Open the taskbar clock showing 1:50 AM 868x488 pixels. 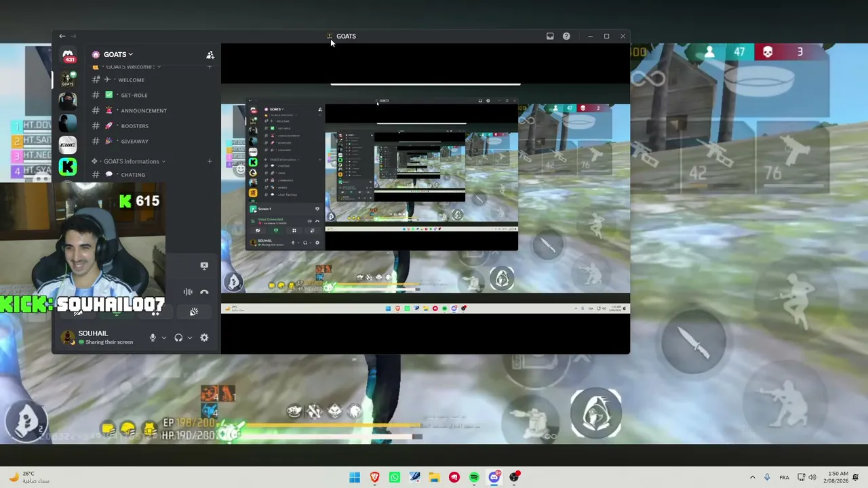837,477
